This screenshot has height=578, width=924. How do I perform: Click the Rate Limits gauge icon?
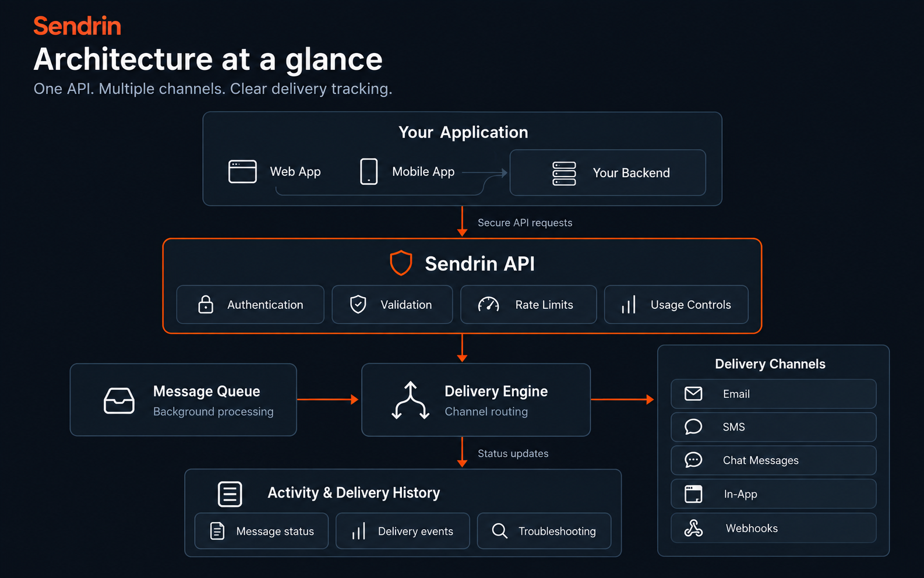(488, 304)
